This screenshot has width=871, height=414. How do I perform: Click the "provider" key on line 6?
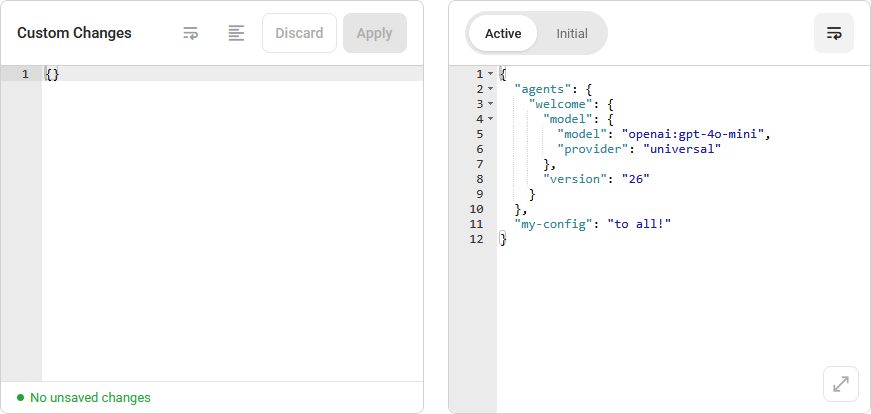coord(593,149)
